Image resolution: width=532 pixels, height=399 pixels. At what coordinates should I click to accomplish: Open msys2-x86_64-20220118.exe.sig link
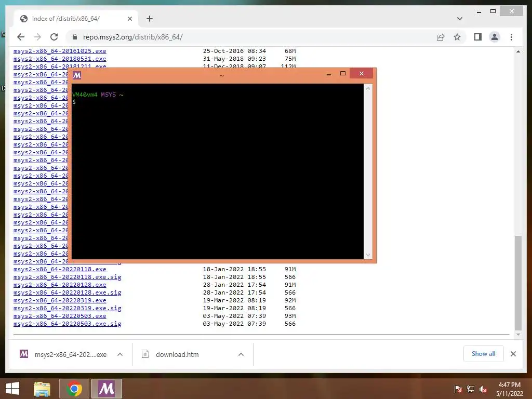(67, 277)
